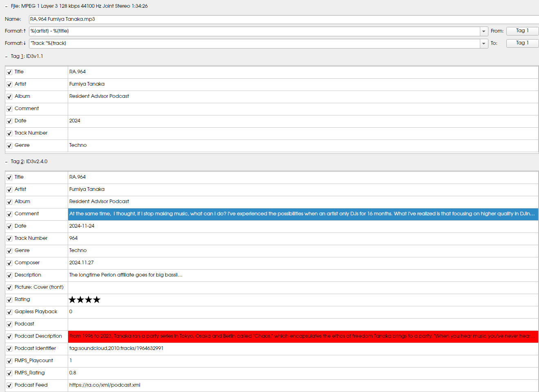Click the empty Tag 1 Track Number value cell

tap(303, 133)
